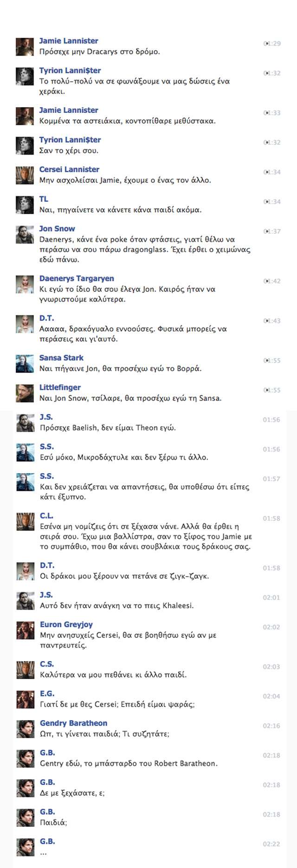Open Cersei Lannister's avatar thumbnail

pyautogui.click(x=25, y=175)
